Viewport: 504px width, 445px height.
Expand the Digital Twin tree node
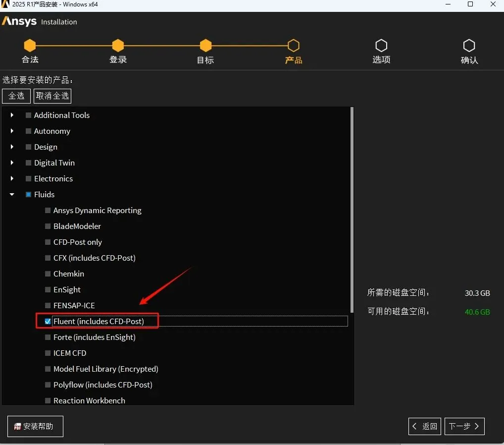[x=12, y=163]
